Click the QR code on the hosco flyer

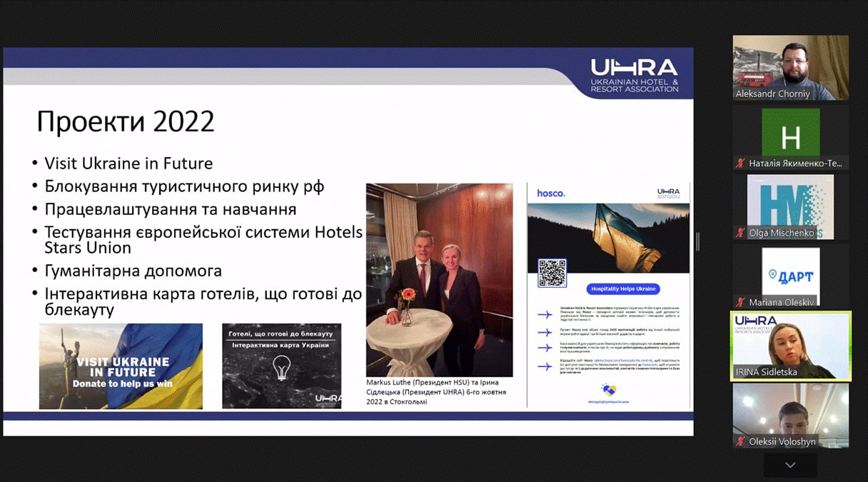(552, 273)
